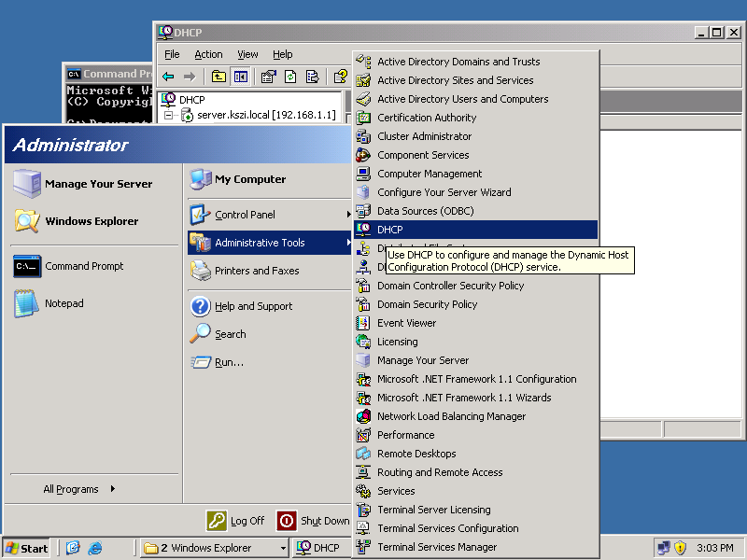The width and height of the screenshot is (747, 560).
Task: Open the Run dialog
Action: pos(271,362)
